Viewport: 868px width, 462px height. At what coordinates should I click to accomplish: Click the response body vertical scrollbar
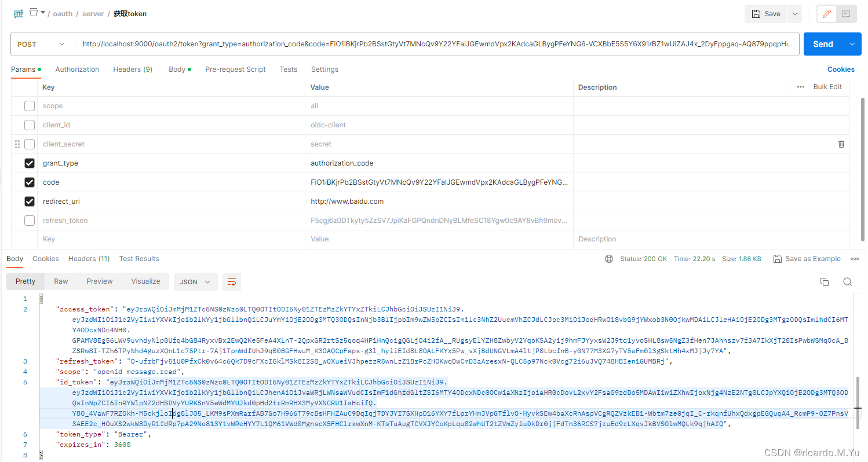coord(857,403)
